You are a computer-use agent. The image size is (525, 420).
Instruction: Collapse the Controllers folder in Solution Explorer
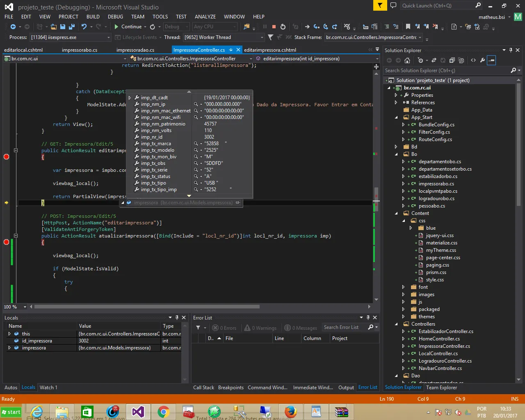click(396, 324)
